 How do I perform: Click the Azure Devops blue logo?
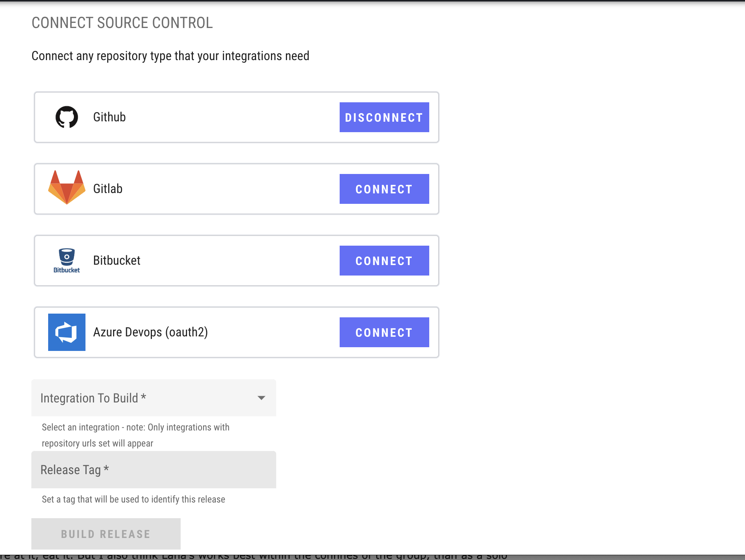click(x=67, y=332)
